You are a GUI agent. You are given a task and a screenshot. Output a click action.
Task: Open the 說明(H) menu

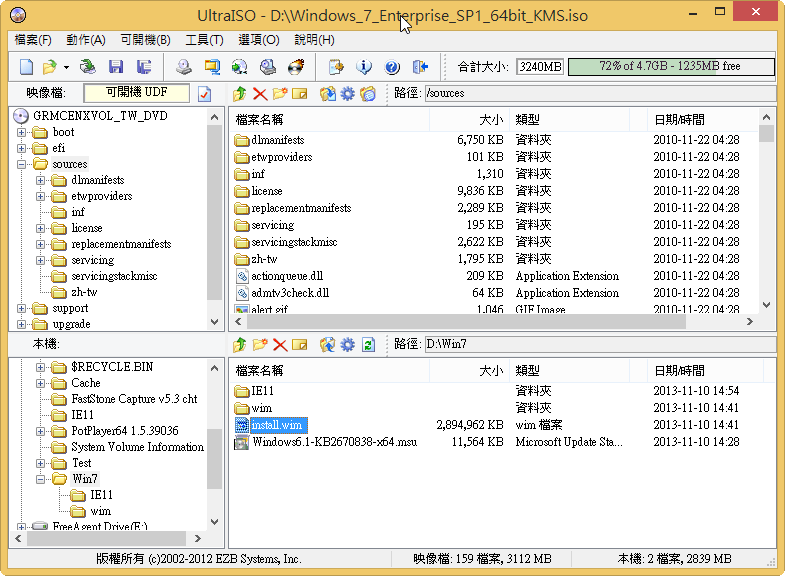click(x=314, y=40)
